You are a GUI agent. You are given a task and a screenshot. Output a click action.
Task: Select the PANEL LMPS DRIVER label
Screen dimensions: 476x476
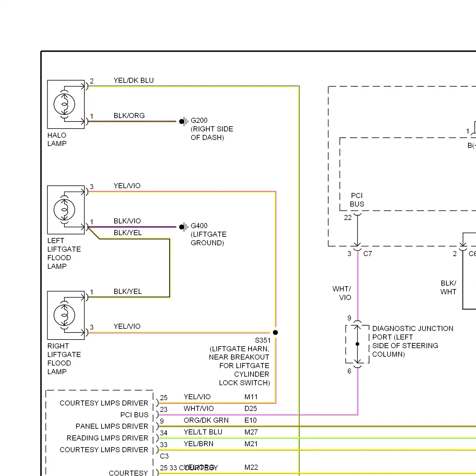(x=112, y=426)
